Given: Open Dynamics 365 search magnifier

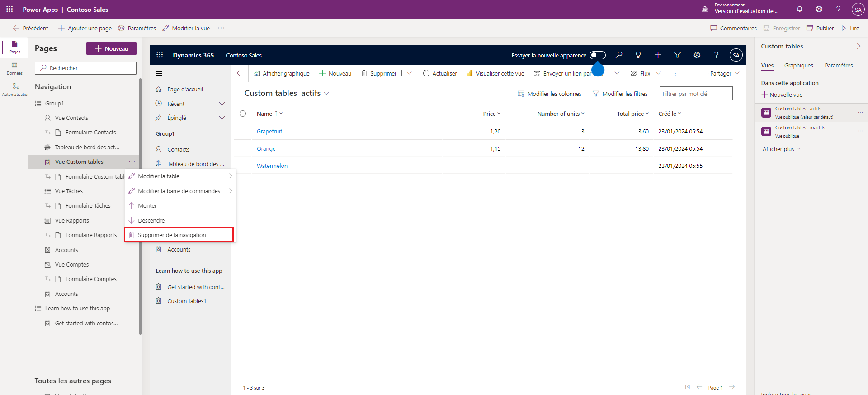Looking at the screenshot, I should [619, 55].
